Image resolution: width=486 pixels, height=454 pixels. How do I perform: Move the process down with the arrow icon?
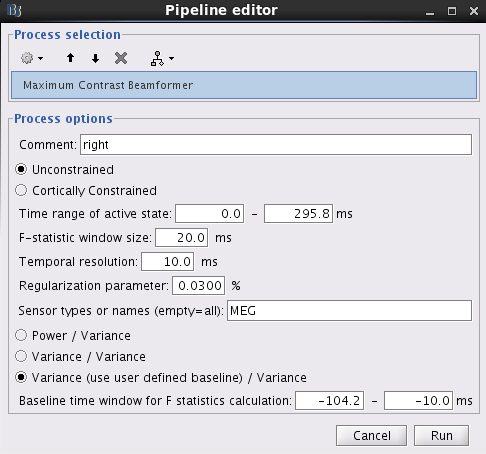coord(95,58)
